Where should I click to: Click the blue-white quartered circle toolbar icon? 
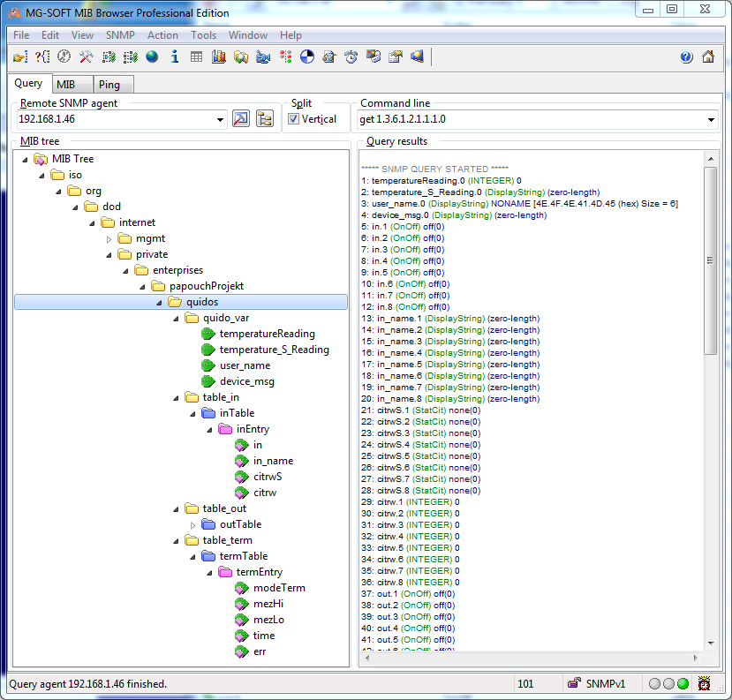click(x=307, y=56)
